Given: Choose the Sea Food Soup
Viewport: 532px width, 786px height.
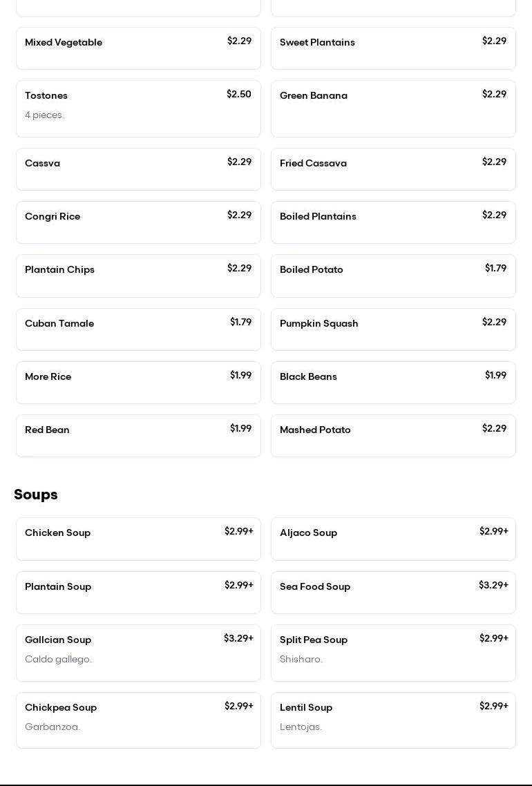Looking at the screenshot, I should [393, 593].
